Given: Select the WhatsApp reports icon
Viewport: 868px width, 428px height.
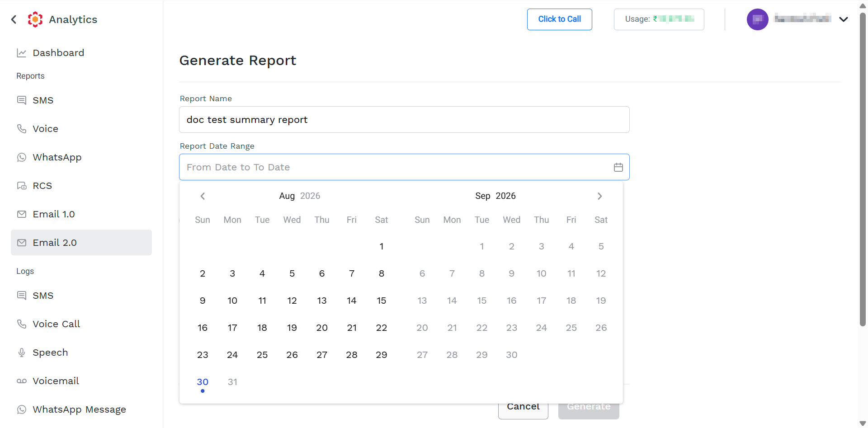Looking at the screenshot, I should click(x=22, y=157).
